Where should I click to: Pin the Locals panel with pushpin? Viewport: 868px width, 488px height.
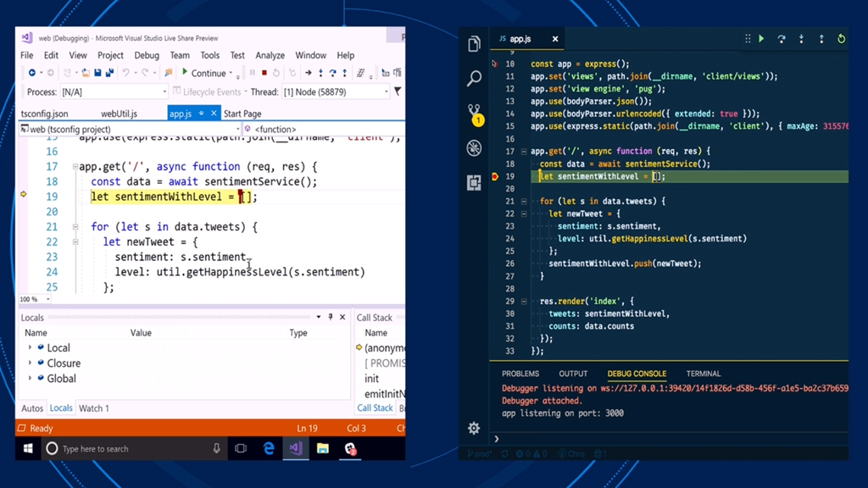click(331, 317)
